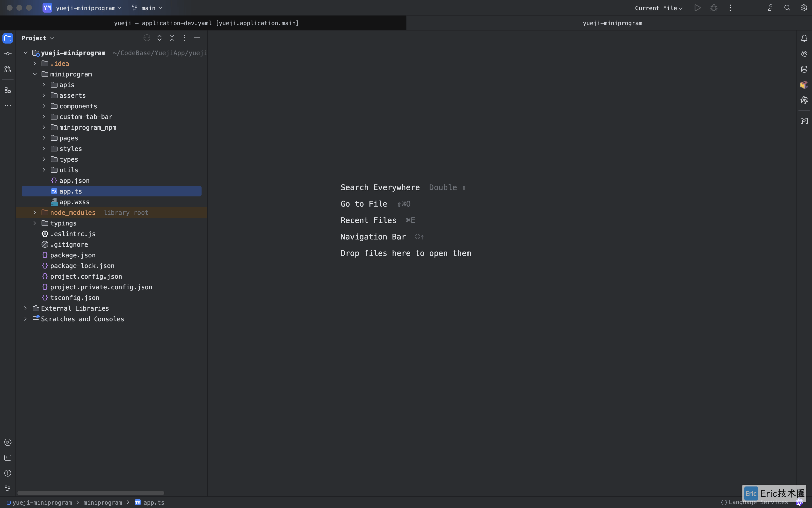Click the Select Opened File target icon
Screen dimensions: 812x508
click(147, 38)
